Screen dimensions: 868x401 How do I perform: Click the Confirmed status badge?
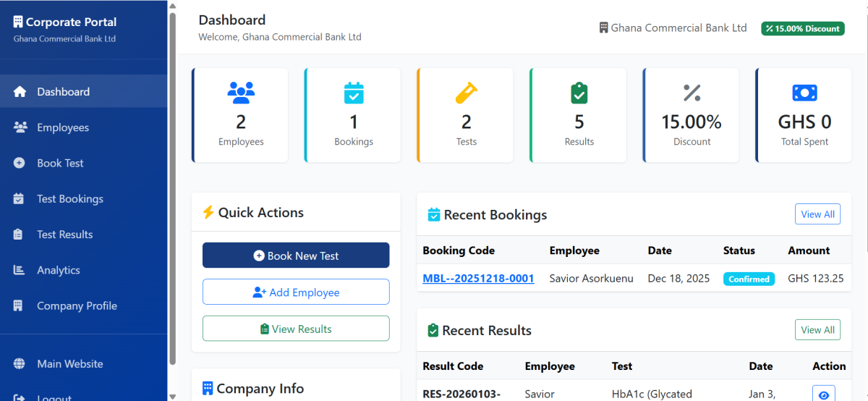749,279
